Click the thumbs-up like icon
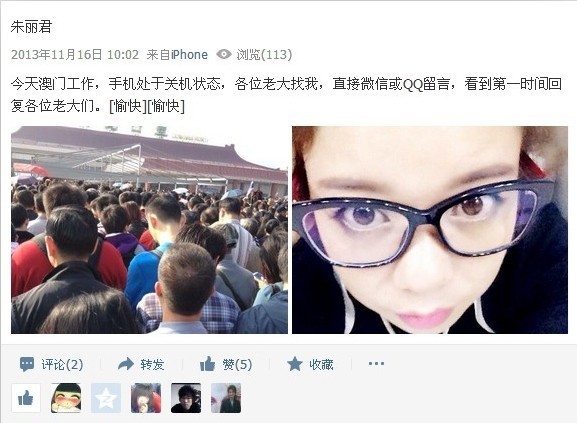 coord(208,364)
